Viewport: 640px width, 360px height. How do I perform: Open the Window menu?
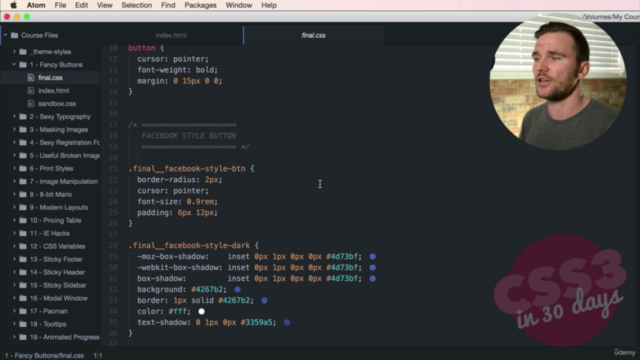coord(239,5)
